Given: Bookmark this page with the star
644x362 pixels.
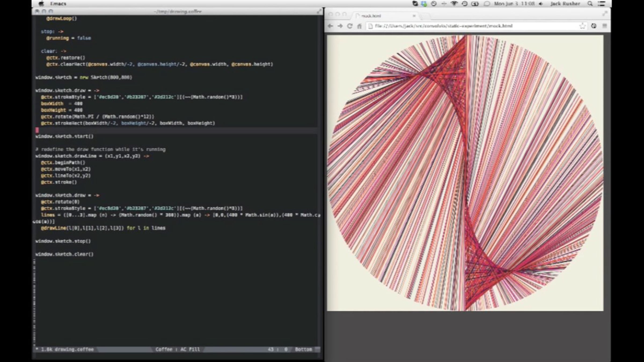Looking at the screenshot, I should [x=582, y=26].
